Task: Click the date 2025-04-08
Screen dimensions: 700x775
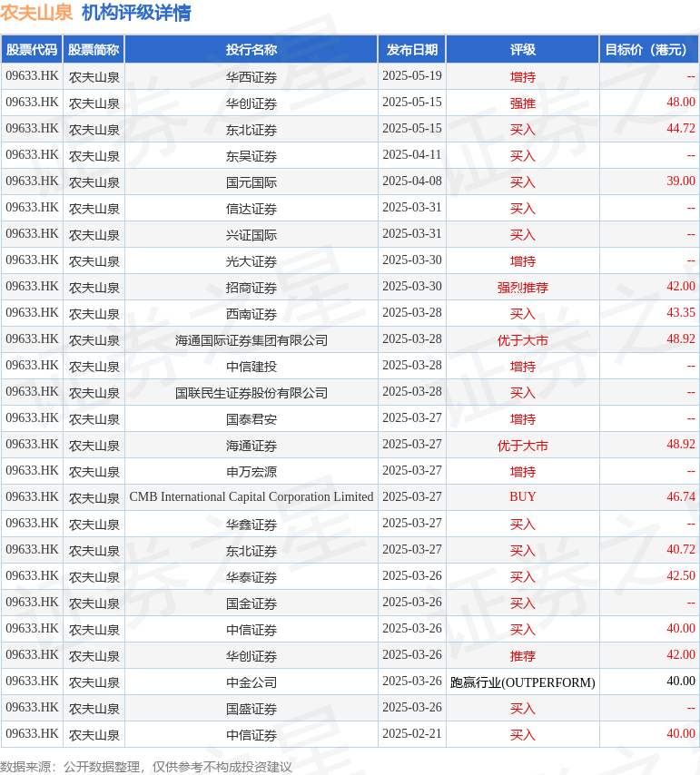Action: click(x=412, y=181)
